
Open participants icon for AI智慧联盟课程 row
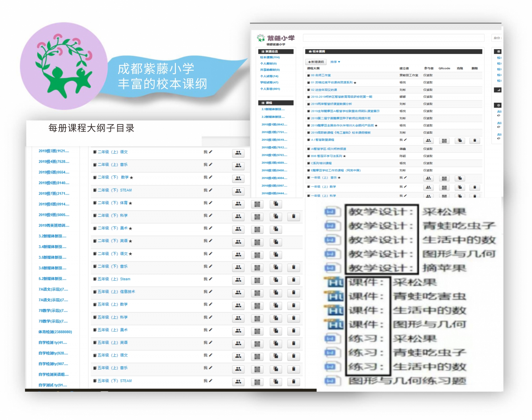click(x=428, y=141)
